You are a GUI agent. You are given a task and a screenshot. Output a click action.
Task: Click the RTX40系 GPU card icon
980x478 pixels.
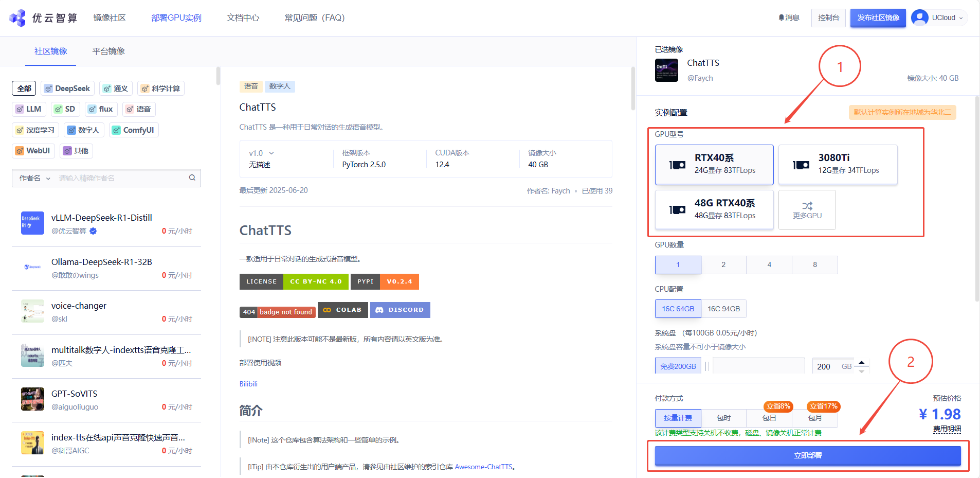677,165
